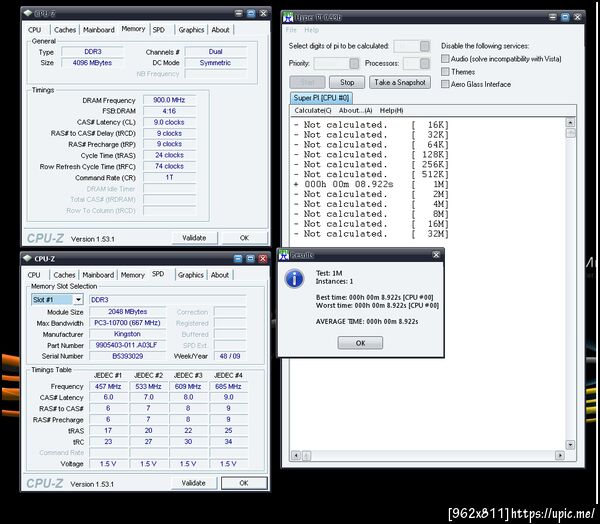The image size is (600, 524).
Task: Click Command Rate value 1T
Action: 169,177
